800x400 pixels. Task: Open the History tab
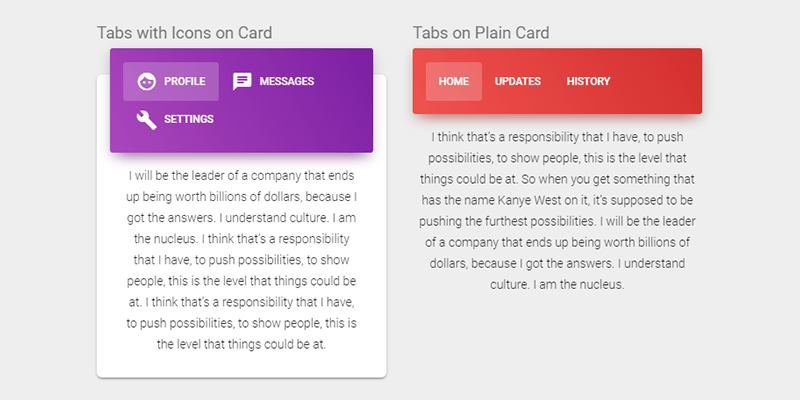click(588, 81)
